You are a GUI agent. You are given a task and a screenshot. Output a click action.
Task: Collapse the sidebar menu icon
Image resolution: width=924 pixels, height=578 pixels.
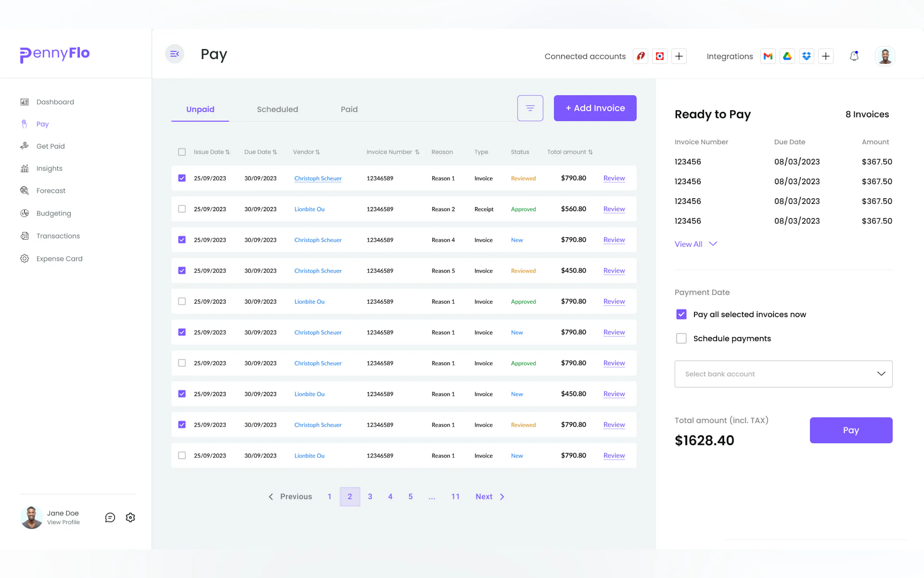pos(175,54)
